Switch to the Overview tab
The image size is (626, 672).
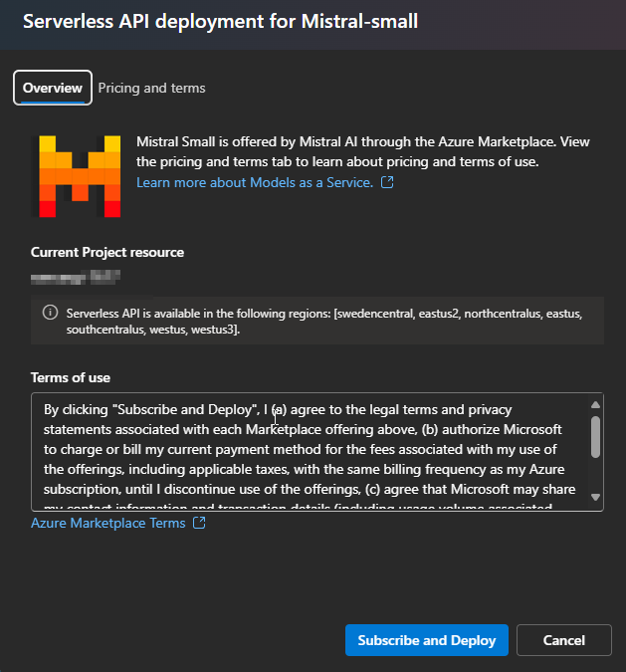click(x=53, y=88)
